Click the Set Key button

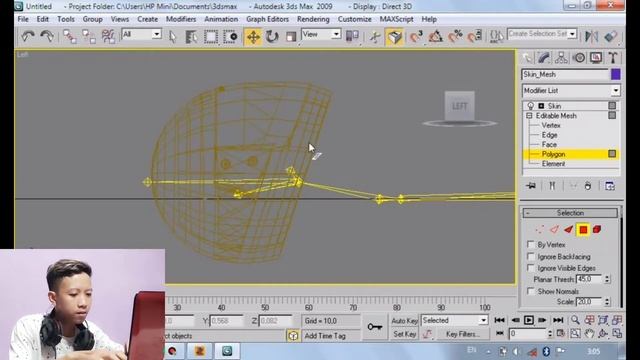pyautogui.click(x=404, y=334)
